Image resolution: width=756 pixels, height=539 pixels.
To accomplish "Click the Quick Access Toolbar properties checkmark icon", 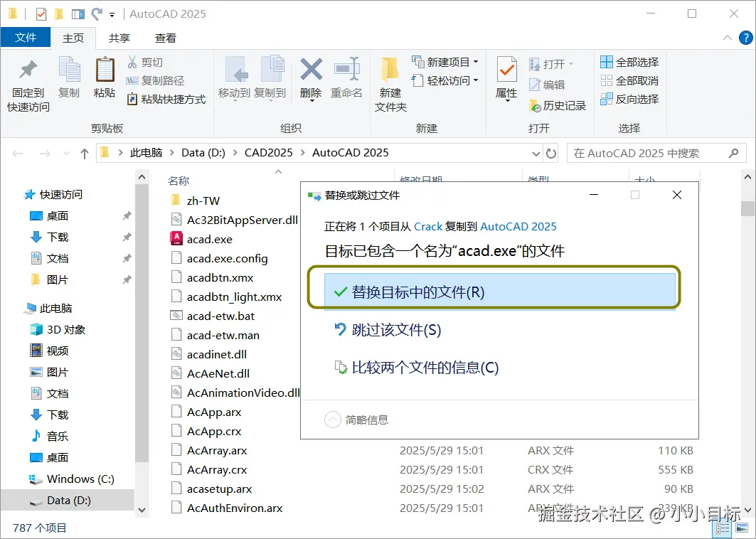I will 41,14.
